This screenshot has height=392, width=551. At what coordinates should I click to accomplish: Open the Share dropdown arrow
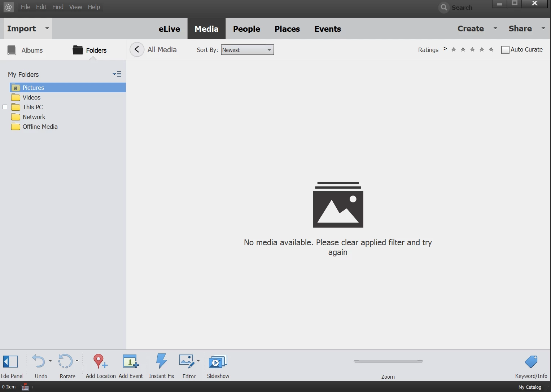tap(543, 28)
